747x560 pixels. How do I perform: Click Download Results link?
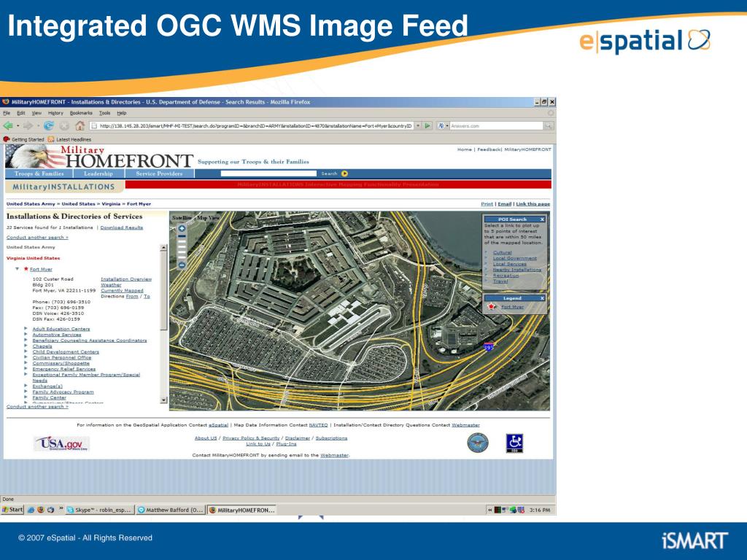click(x=122, y=227)
